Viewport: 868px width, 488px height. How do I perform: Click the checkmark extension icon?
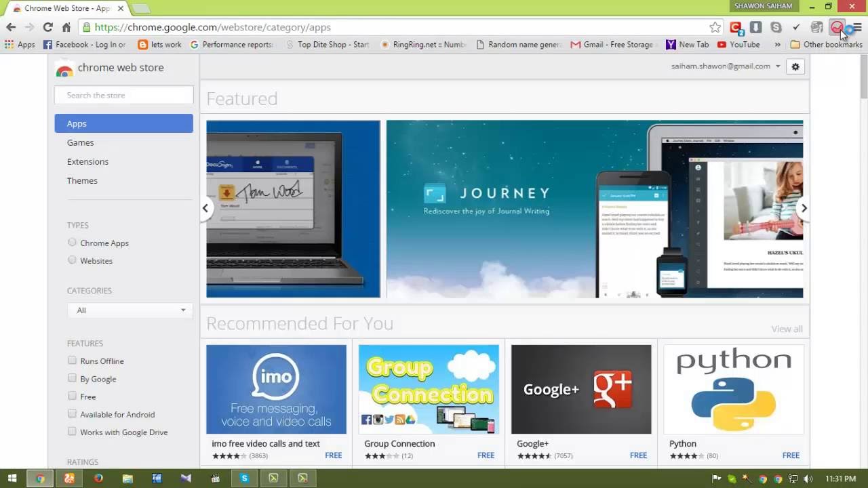pyautogui.click(x=796, y=27)
